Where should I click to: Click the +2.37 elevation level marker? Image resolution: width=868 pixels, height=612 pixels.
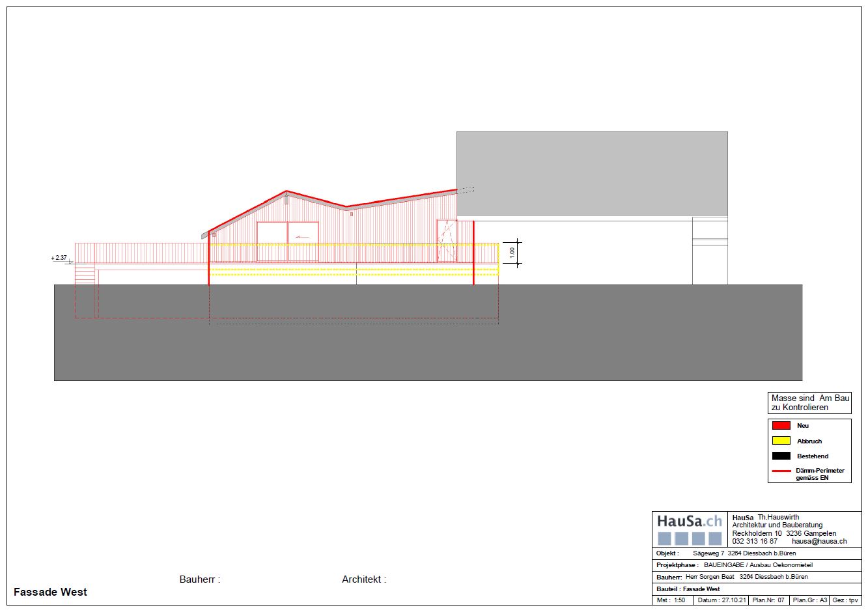pyautogui.click(x=60, y=258)
